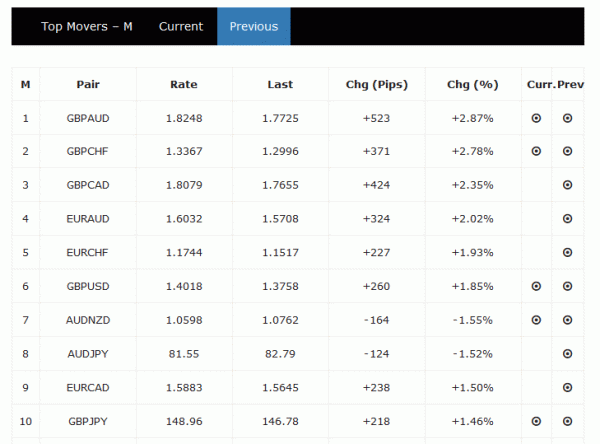Click the Pair column header
Viewport: 600px width, 444px height.
88,85
